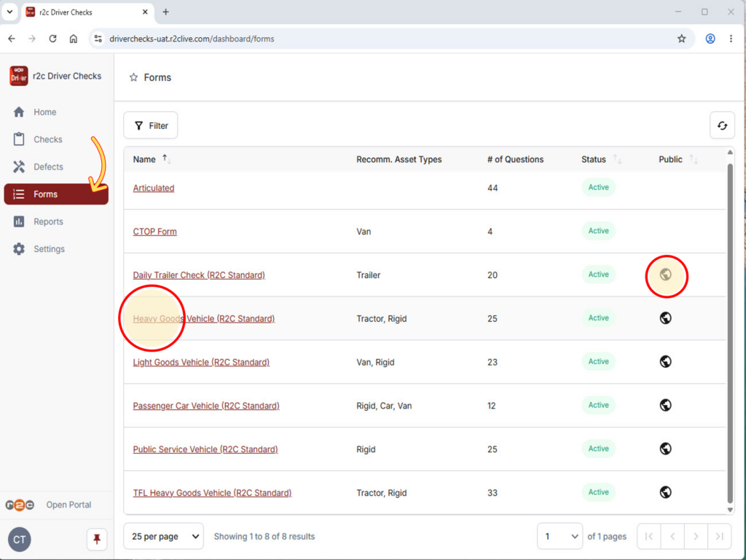The height and width of the screenshot is (560, 746).
Task: Click browser forward arrow
Action: (32, 39)
